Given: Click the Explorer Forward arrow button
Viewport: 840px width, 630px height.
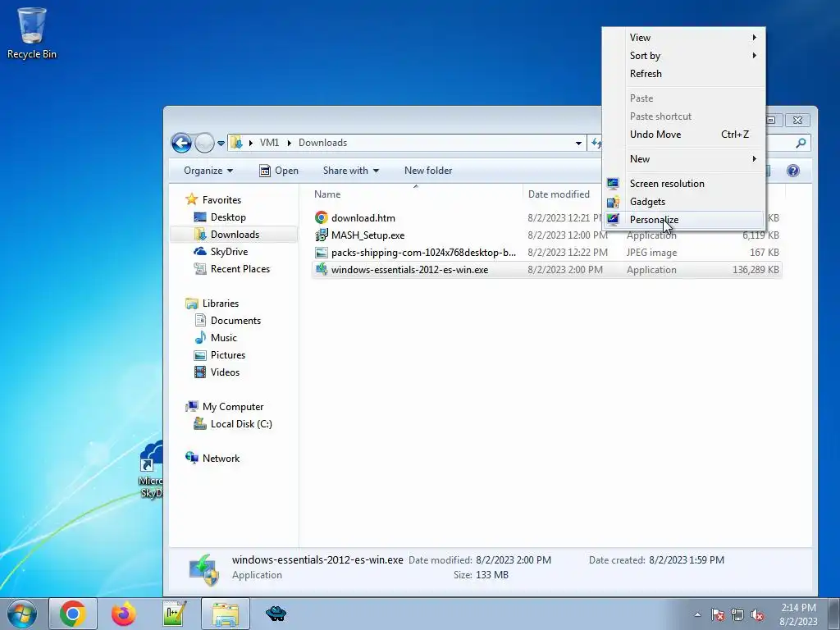Looking at the screenshot, I should click(204, 143).
